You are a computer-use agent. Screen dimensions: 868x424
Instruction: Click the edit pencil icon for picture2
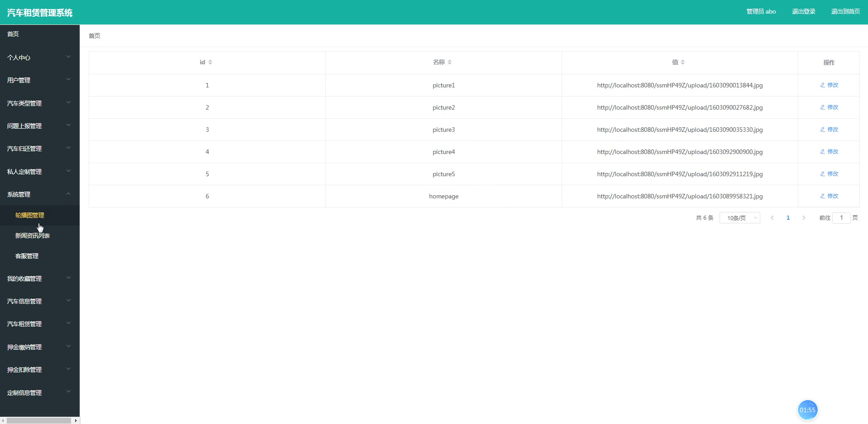pos(823,107)
